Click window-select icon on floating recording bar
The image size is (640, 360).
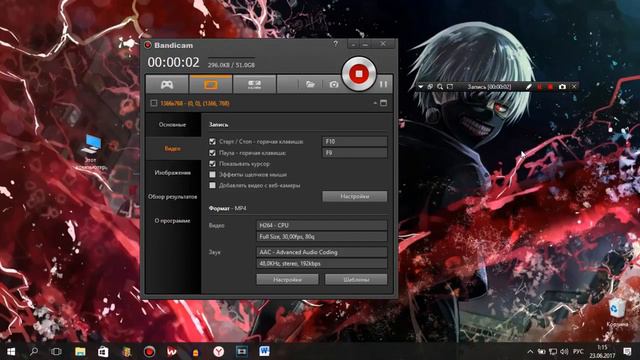[x=430, y=87]
